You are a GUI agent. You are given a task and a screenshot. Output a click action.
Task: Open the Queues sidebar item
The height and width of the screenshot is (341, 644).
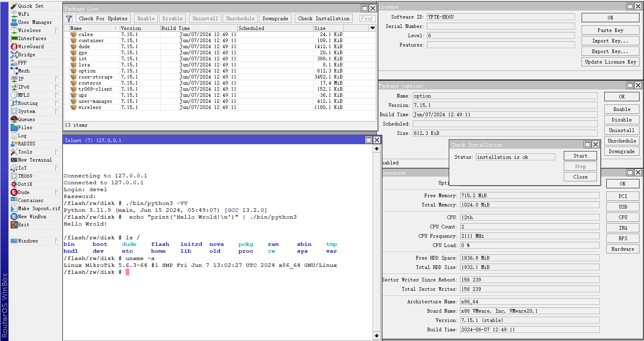click(x=26, y=119)
